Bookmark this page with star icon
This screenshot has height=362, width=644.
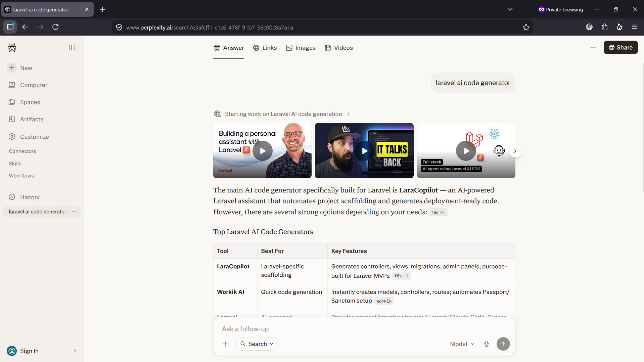click(526, 27)
